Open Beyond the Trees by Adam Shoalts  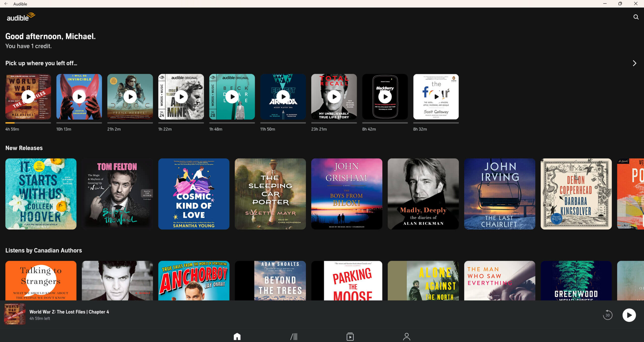pos(270,281)
